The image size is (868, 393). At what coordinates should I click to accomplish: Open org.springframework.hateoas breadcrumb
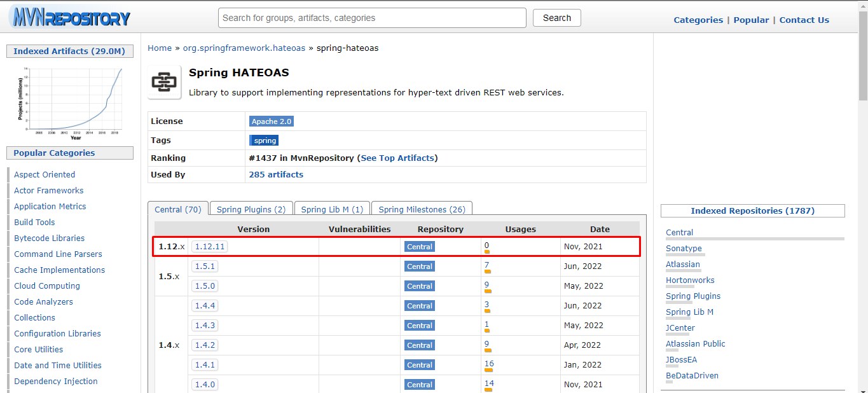click(x=244, y=48)
